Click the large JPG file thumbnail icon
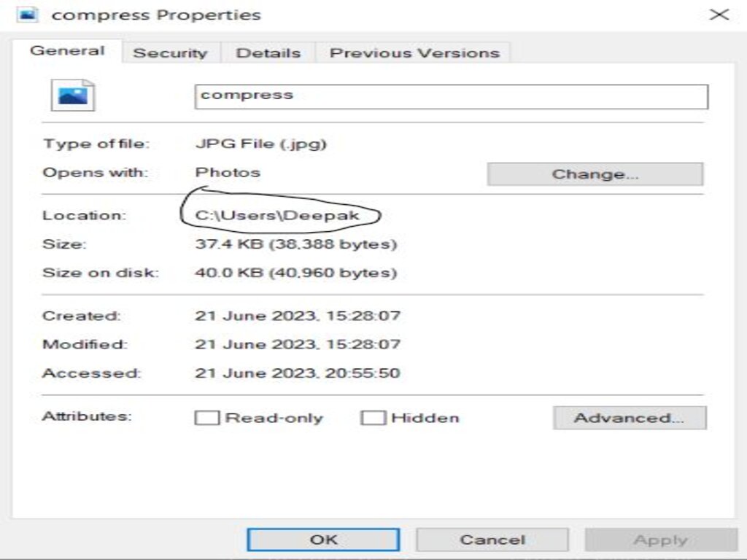The height and width of the screenshot is (560, 747). tap(73, 96)
